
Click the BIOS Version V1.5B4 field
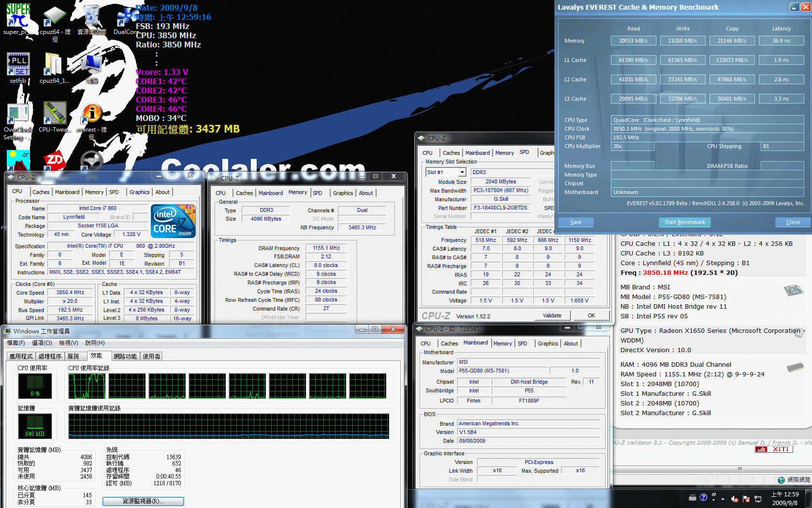click(x=529, y=432)
